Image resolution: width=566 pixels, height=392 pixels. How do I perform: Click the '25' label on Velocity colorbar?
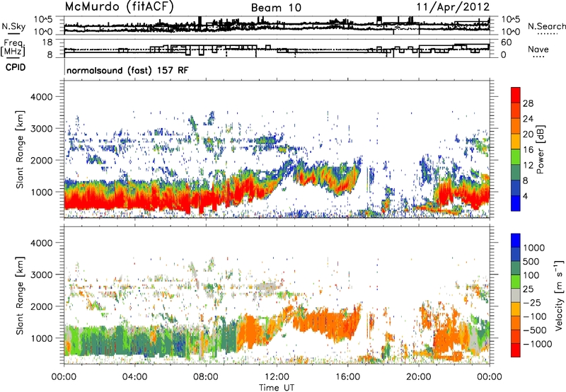pos(528,289)
